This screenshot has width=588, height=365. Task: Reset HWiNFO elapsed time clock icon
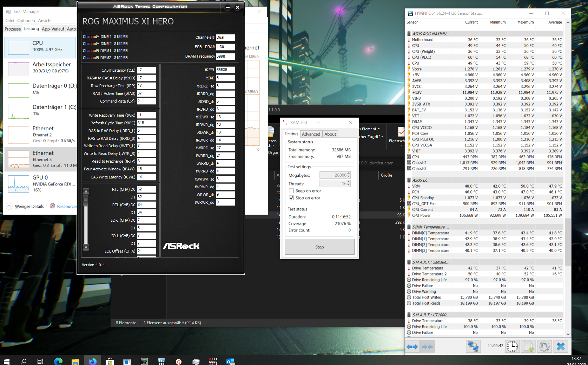point(512,347)
